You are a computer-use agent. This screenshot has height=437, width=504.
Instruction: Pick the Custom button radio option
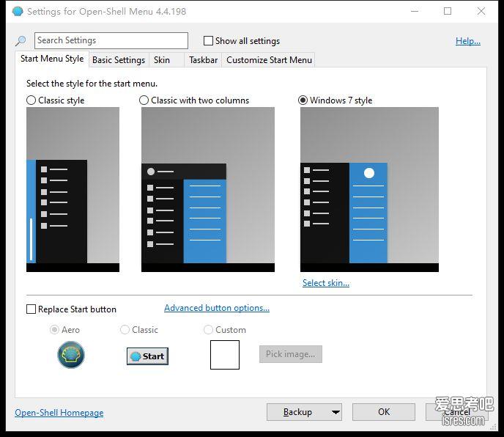coord(208,329)
